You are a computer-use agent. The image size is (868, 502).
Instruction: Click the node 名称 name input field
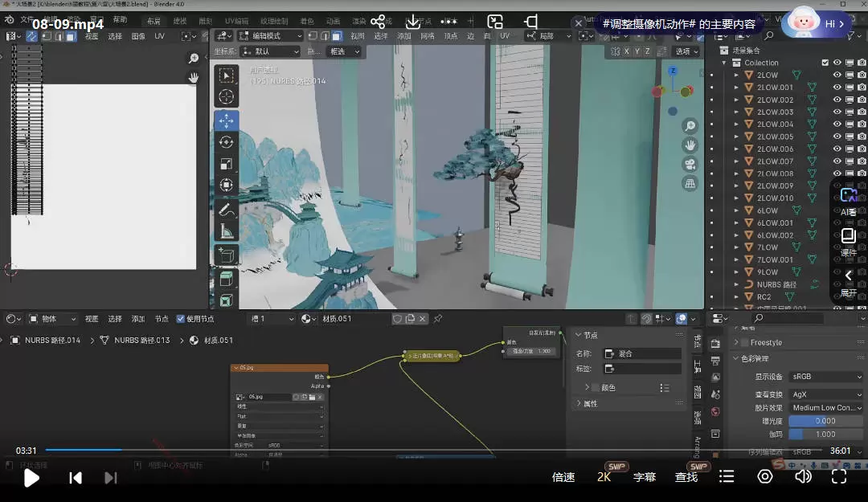click(642, 353)
